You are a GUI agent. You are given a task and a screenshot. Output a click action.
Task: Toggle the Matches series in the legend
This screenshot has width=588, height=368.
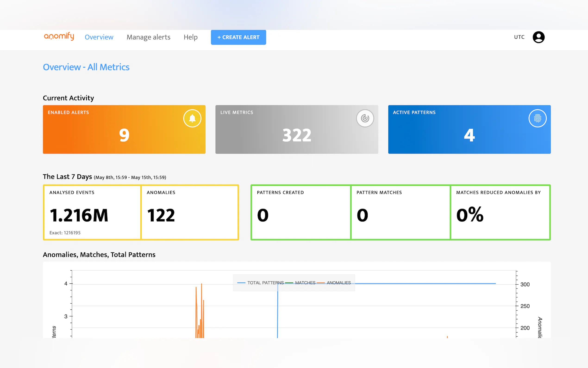point(305,282)
